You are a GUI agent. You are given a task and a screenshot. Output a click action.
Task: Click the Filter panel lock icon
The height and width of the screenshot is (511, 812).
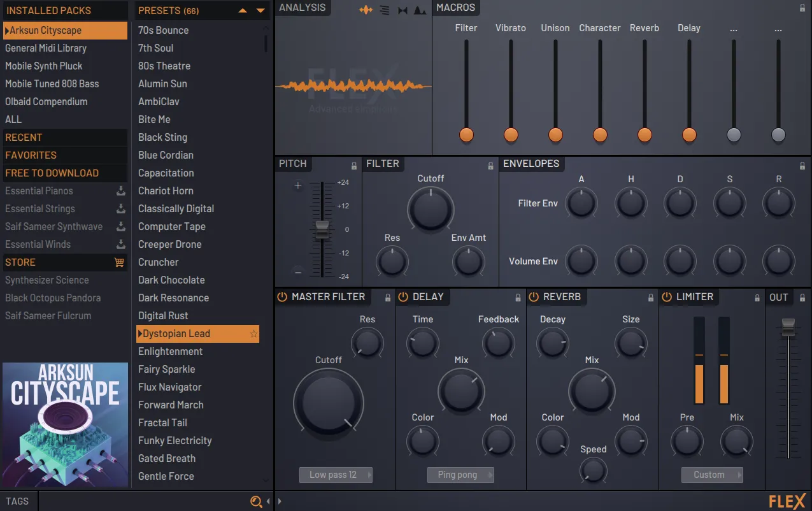pyautogui.click(x=490, y=166)
